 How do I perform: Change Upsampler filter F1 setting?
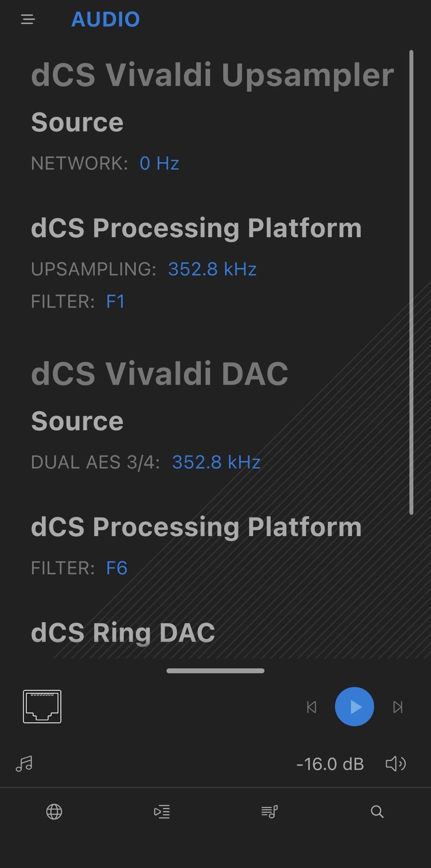pyautogui.click(x=115, y=301)
